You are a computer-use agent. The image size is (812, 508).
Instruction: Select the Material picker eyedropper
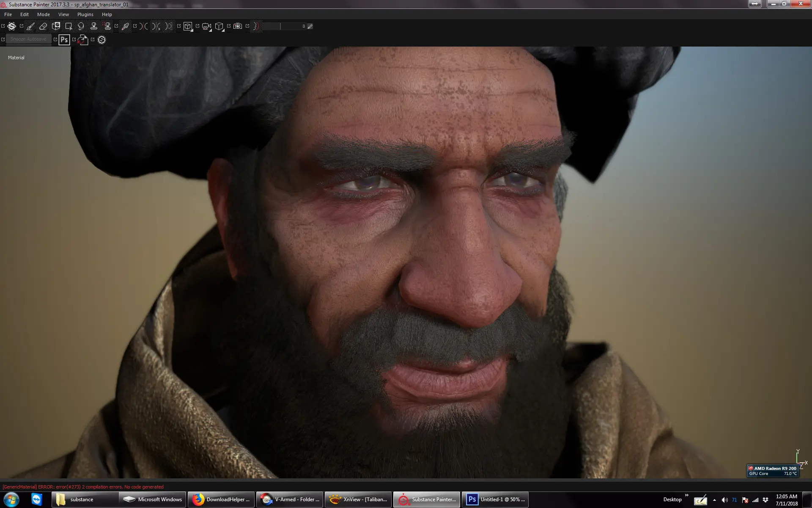pos(125,26)
